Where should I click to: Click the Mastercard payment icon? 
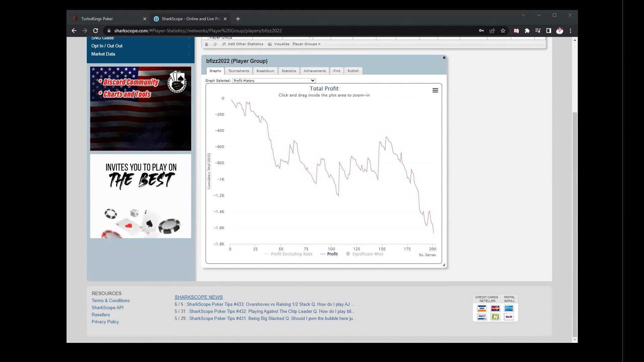coord(495,308)
